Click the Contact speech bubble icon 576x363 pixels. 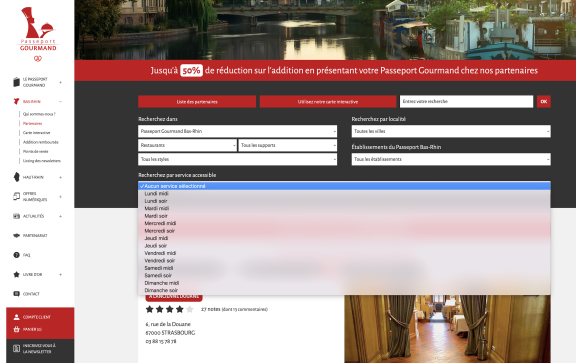16,294
